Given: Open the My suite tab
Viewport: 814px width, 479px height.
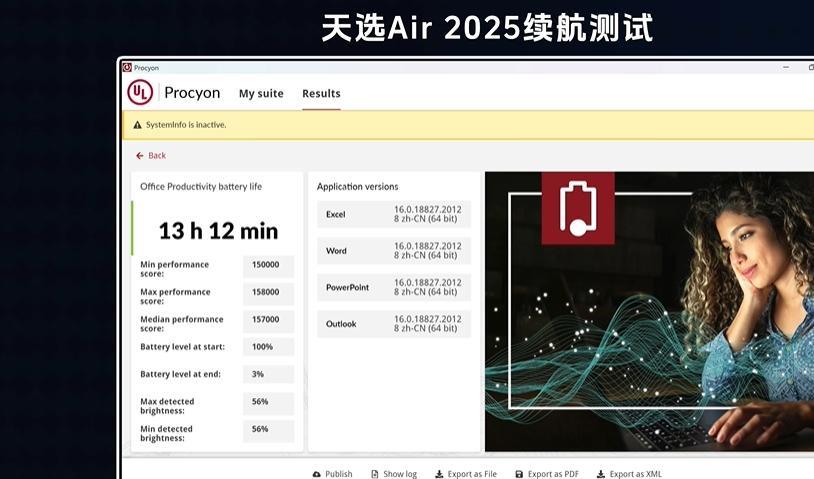Looking at the screenshot, I should coord(261,93).
